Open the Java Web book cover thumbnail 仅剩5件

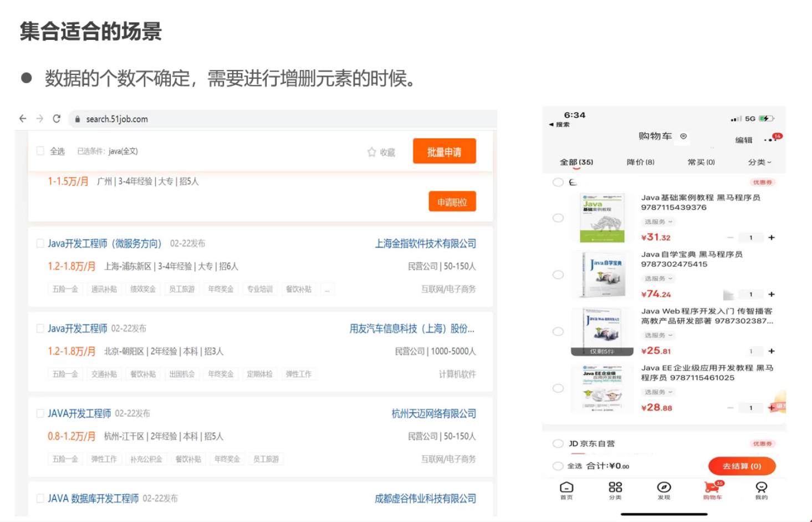point(602,331)
